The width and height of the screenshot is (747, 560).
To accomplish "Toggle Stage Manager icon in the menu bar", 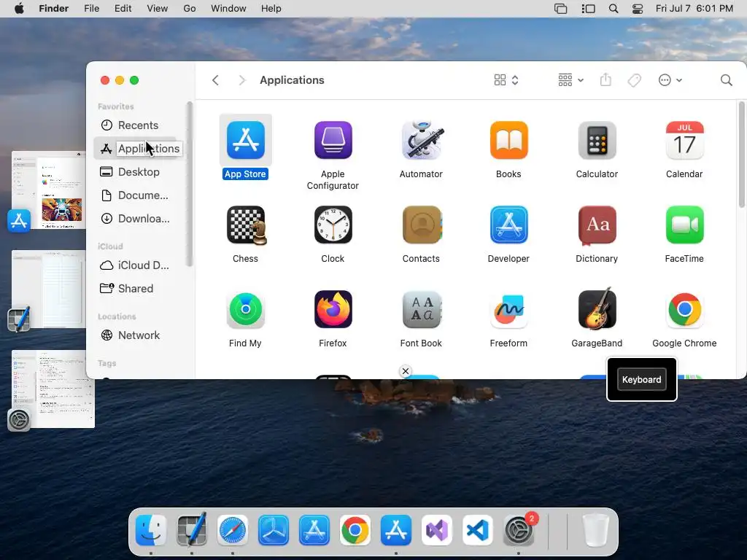I will 589,9.
